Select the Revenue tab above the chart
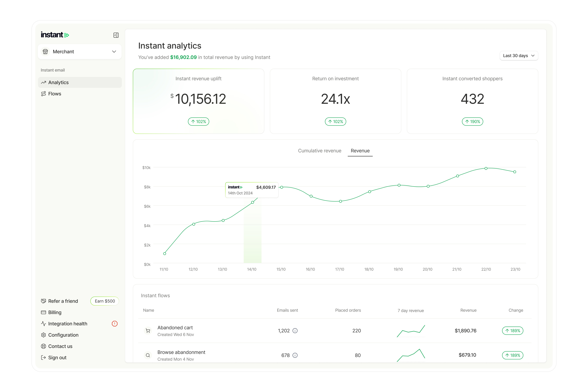Screen dimensions: 588x392 pyautogui.click(x=360, y=150)
